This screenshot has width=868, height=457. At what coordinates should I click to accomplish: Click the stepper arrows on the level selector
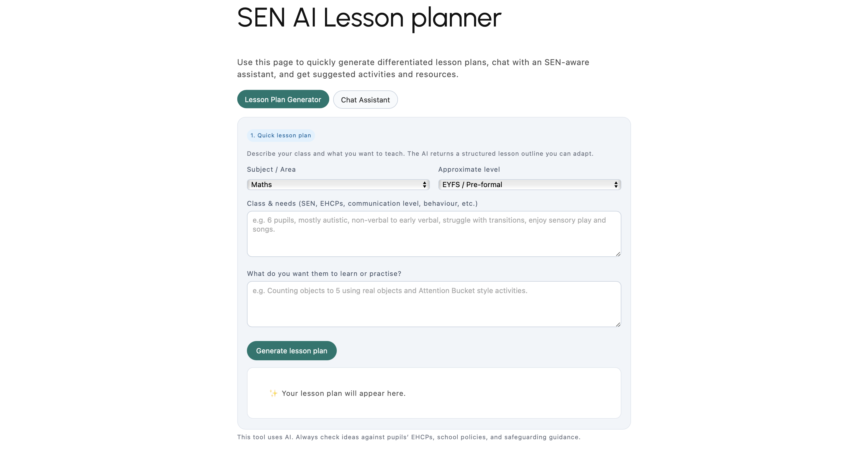click(616, 185)
